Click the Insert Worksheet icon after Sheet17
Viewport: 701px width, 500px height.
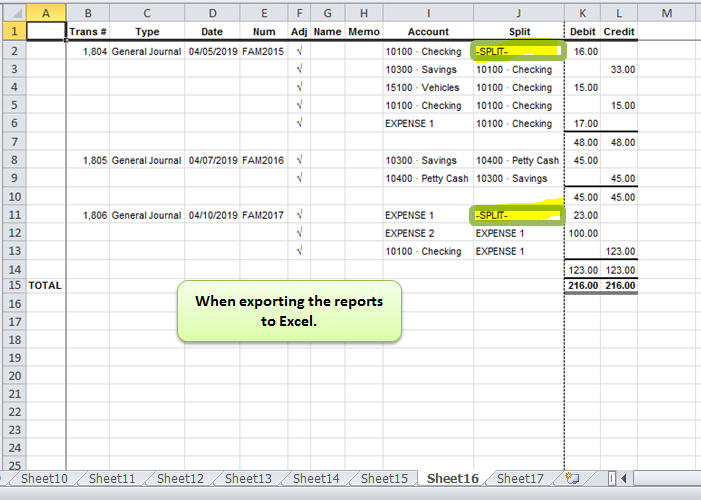tap(572, 479)
